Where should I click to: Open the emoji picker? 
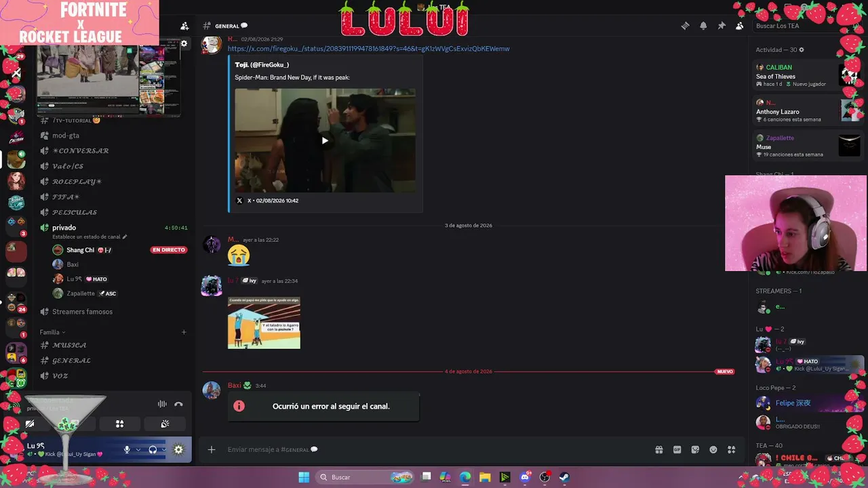pyautogui.click(x=713, y=449)
